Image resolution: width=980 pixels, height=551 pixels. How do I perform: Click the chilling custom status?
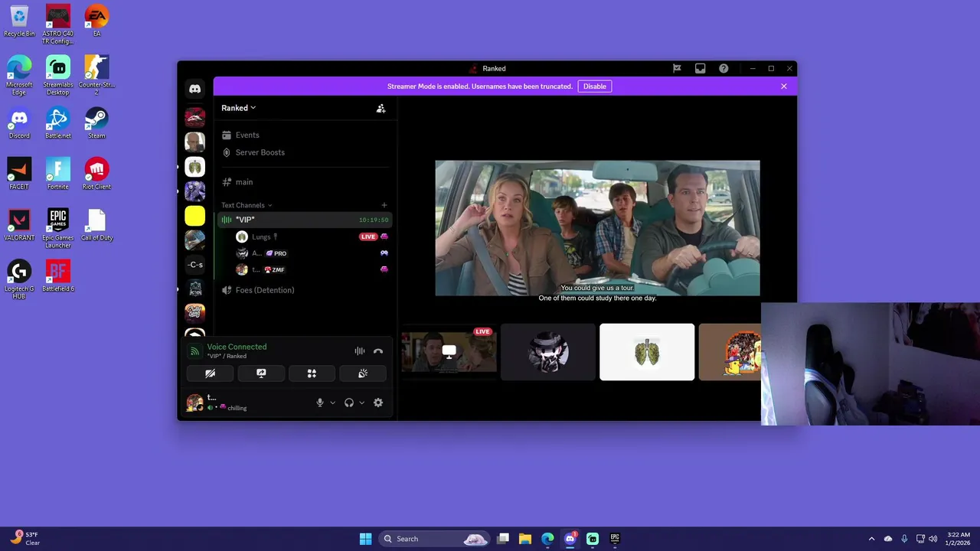coord(237,408)
